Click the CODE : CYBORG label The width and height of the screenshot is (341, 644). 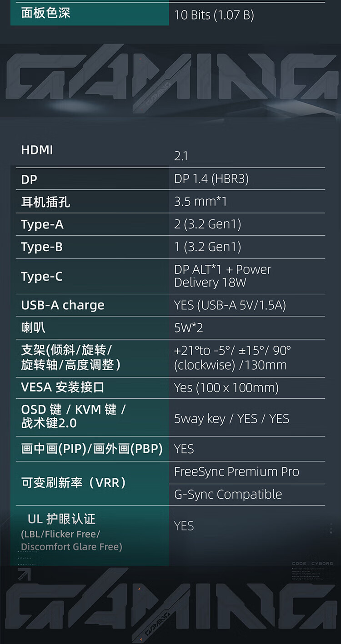pyautogui.click(x=312, y=564)
